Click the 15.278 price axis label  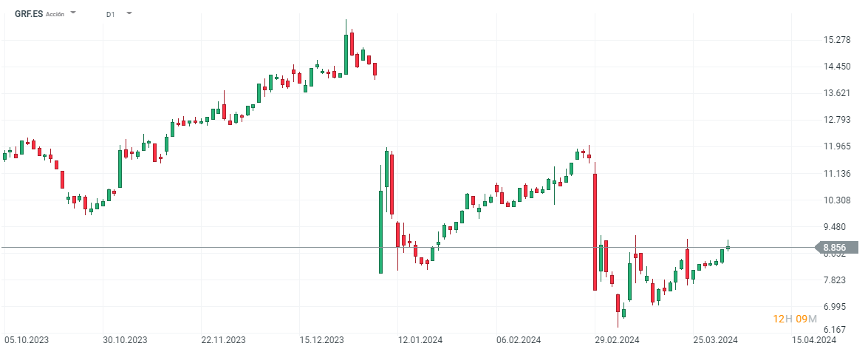tap(838, 40)
